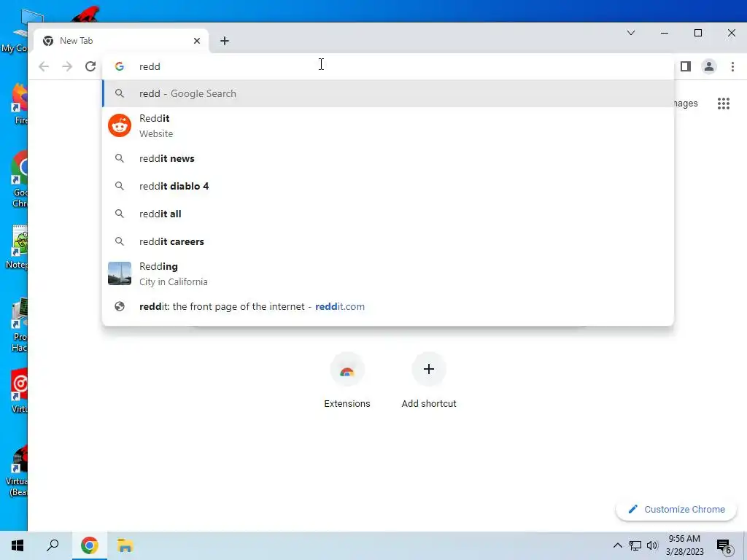
Task: Click the forward navigation arrow
Action: 67,66
